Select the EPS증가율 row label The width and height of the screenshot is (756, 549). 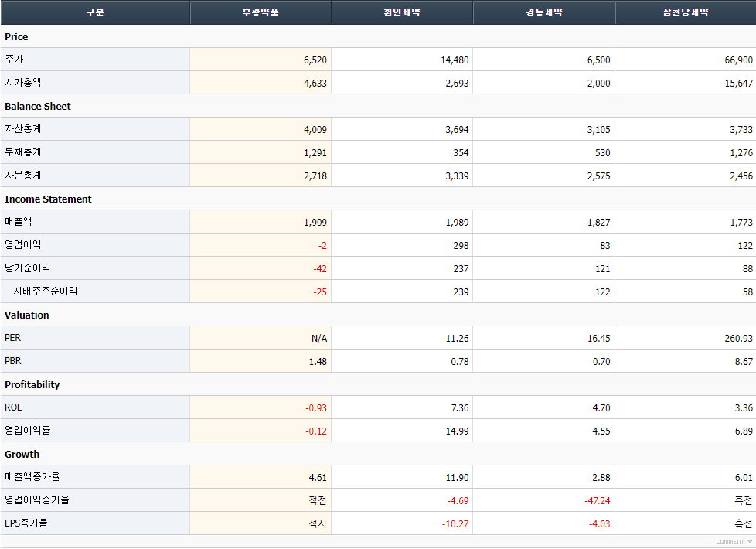95,523
